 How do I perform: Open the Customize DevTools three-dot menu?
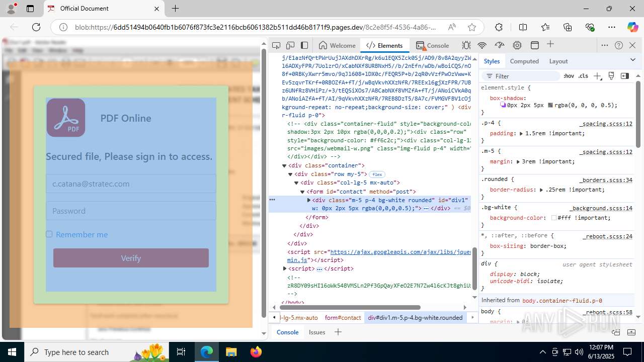click(605, 45)
